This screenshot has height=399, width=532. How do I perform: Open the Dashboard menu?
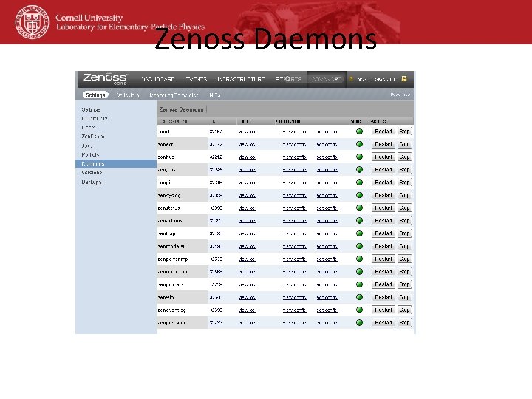(157, 79)
